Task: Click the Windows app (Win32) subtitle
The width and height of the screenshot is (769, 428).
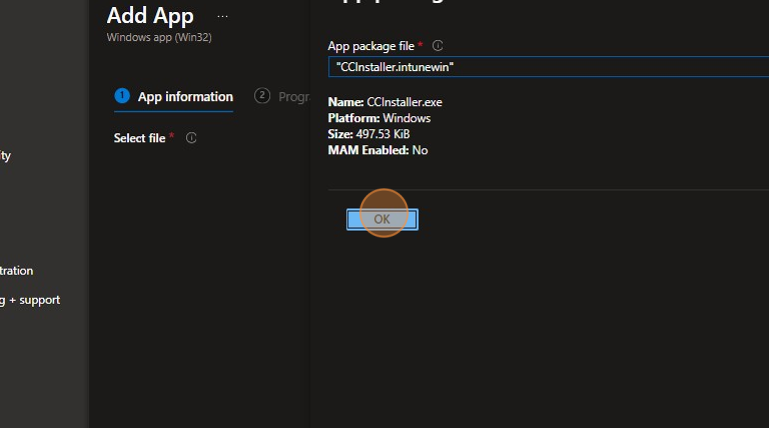Action: pyautogui.click(x=159, y=38)
